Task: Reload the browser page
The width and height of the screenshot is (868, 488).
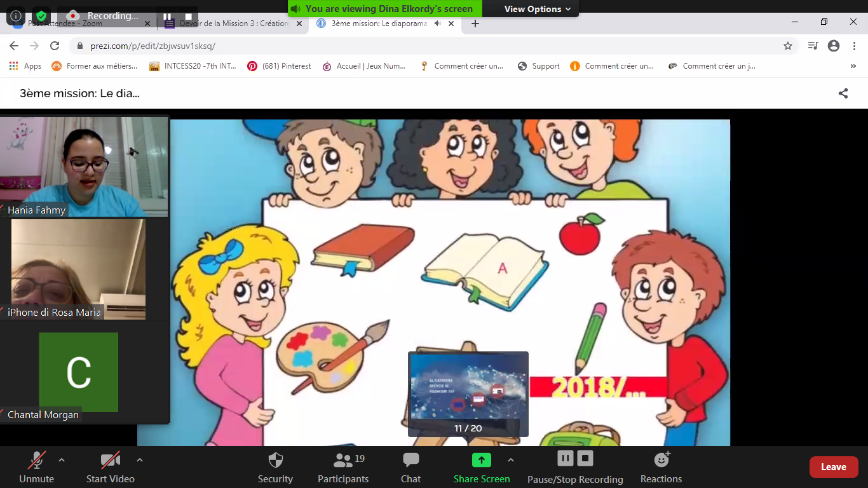Action: pyautogui.click(x=55, y=46)
